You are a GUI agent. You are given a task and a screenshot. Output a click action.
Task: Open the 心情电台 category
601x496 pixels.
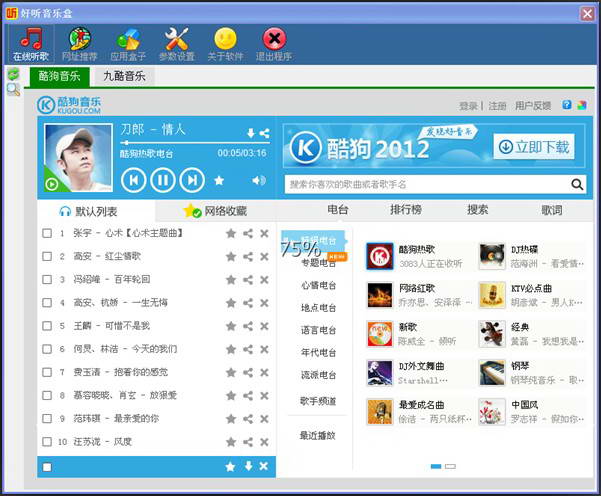click(x=319, y=285)
